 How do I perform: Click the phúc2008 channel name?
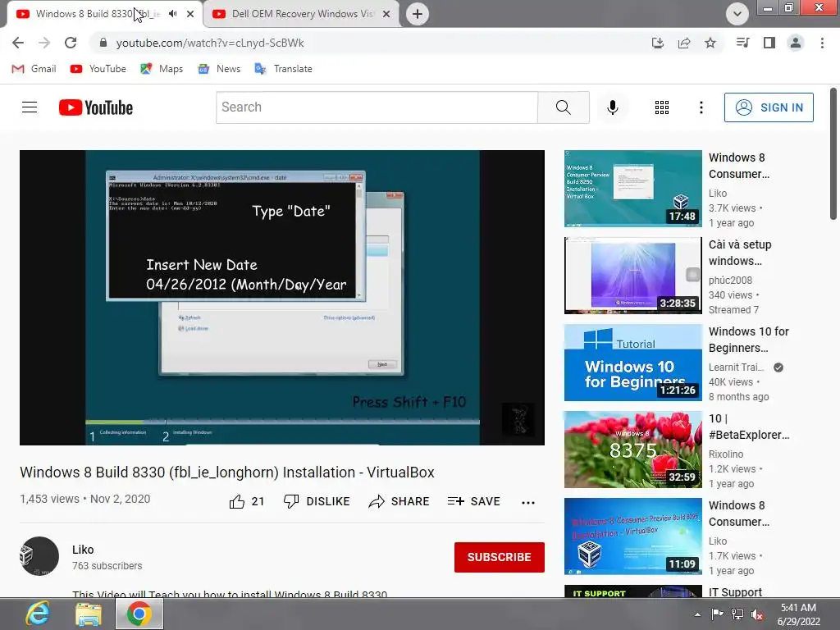[730, 281]
